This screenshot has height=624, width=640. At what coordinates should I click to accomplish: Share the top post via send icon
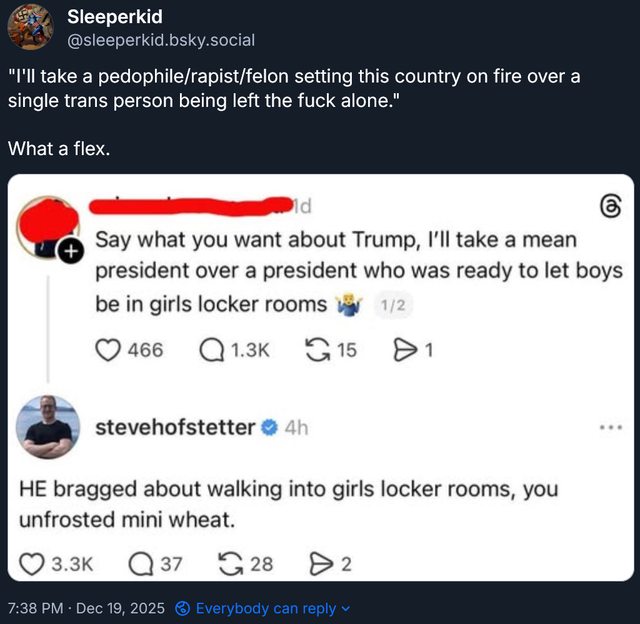coord(404,351)
